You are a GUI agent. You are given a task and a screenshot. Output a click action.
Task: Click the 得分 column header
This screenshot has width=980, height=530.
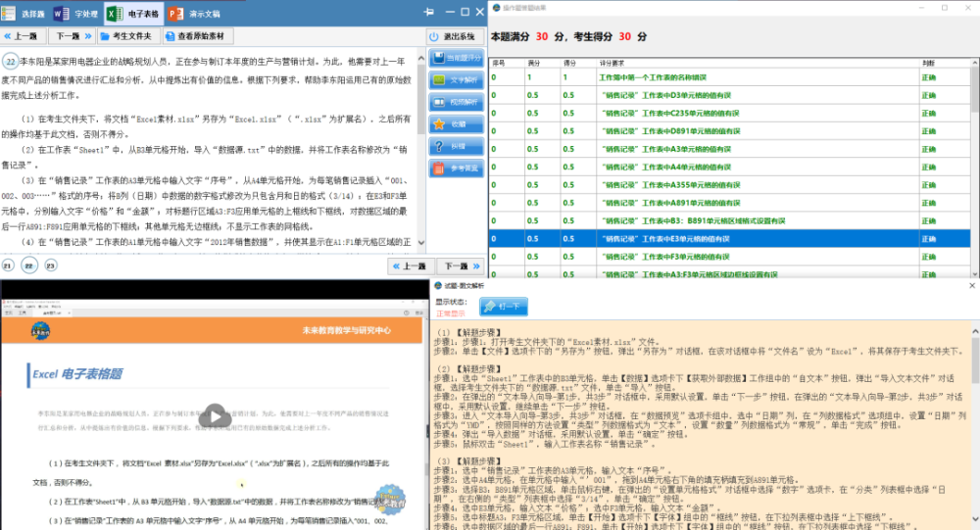coord(578,63)
